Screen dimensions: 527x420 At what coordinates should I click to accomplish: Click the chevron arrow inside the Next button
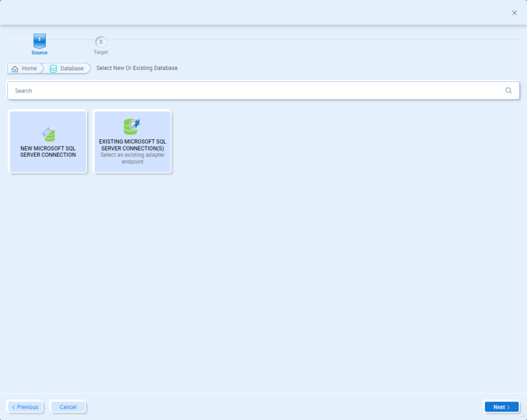pyautogui.click(x=508, y=407)
